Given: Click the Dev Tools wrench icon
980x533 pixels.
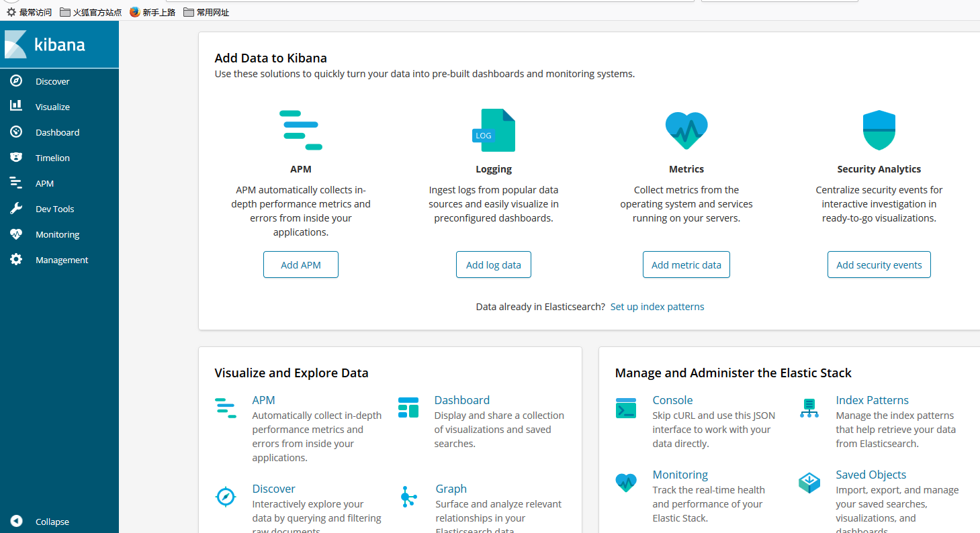Looking at the screenshot, I should click(x=16, y=209).
